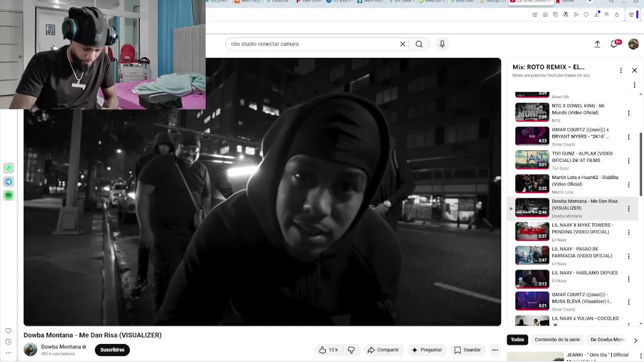The width and height of the screenshot is (644, 362).
Task: Open extensions cube icon
Action: [632, 15]
